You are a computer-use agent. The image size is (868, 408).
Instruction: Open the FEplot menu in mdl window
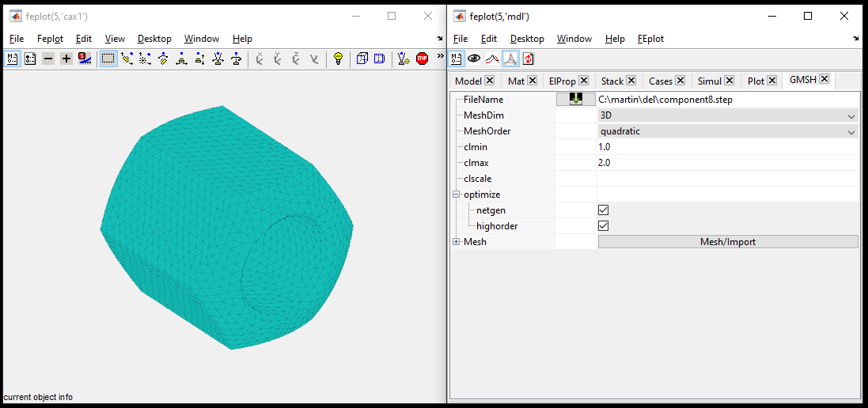(650, 39)
